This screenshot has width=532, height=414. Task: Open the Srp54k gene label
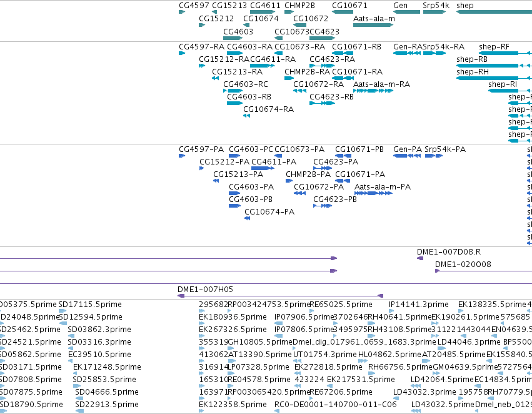point(436,6)
